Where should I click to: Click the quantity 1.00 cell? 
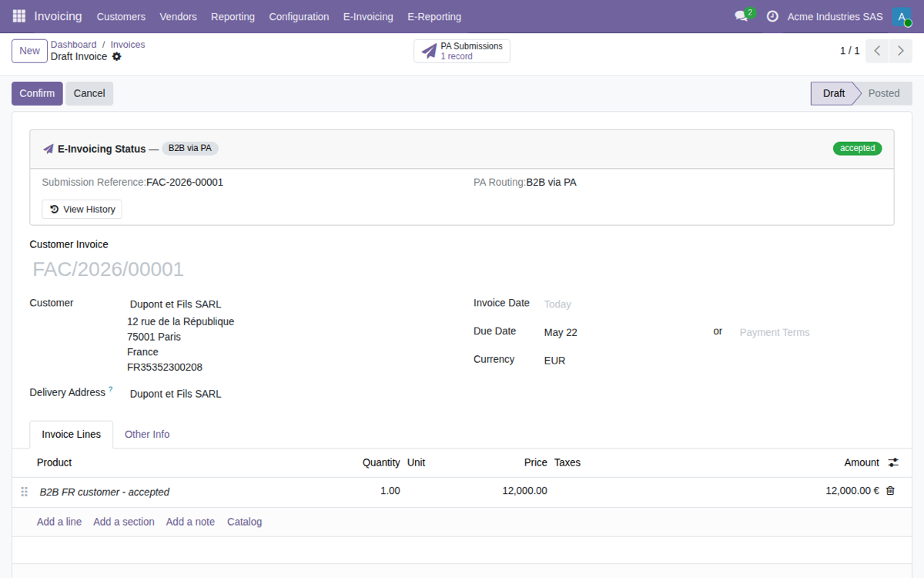(x=390, y=491)
